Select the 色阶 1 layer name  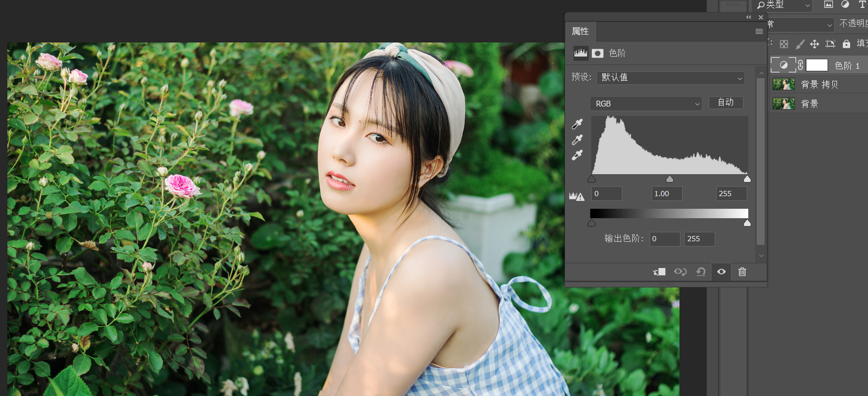coord(847,66)
